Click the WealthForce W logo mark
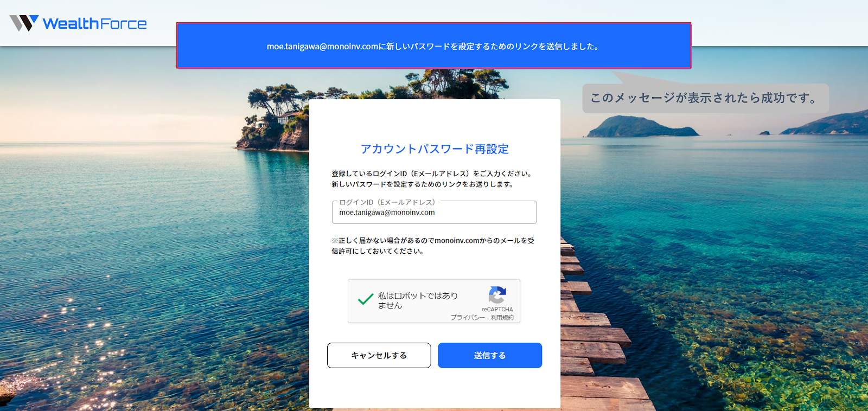The width and height of the screenshot is (868, 411). [24, 23]
